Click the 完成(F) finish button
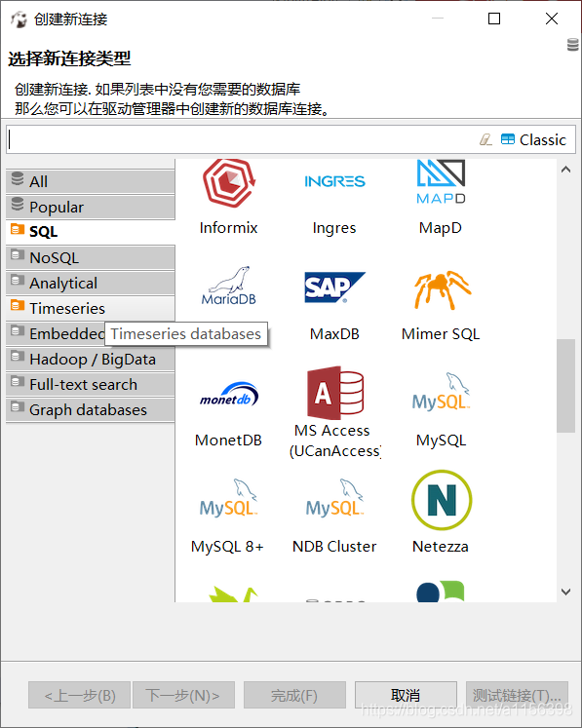 click(x=294, y=695)
